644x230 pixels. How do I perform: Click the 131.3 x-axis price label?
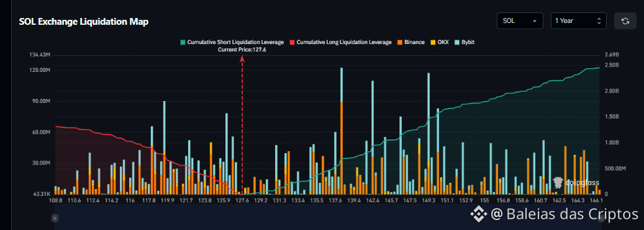pyautogui.click(x=279, y=201)
